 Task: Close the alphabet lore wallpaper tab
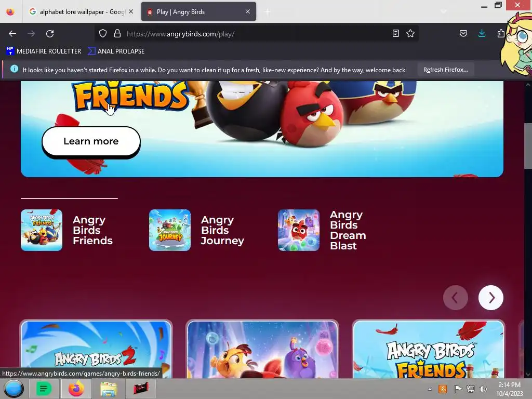coord(131,11)
